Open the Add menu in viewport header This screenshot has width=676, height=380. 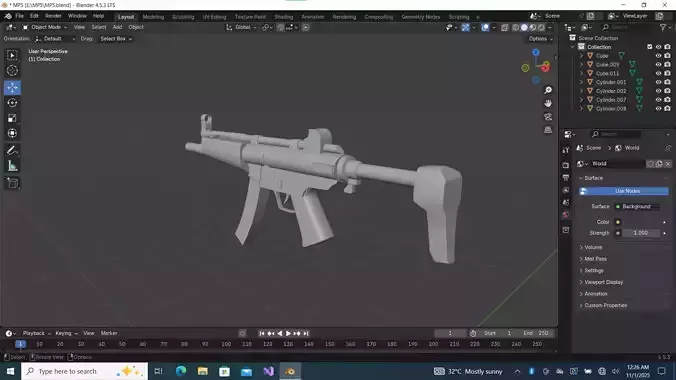click(117, 27)
